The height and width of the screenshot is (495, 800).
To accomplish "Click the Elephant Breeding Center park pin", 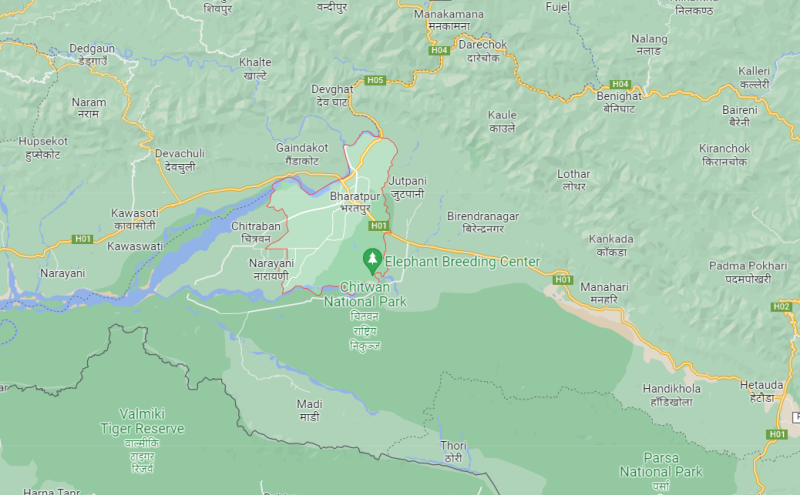I will [372, 261].
